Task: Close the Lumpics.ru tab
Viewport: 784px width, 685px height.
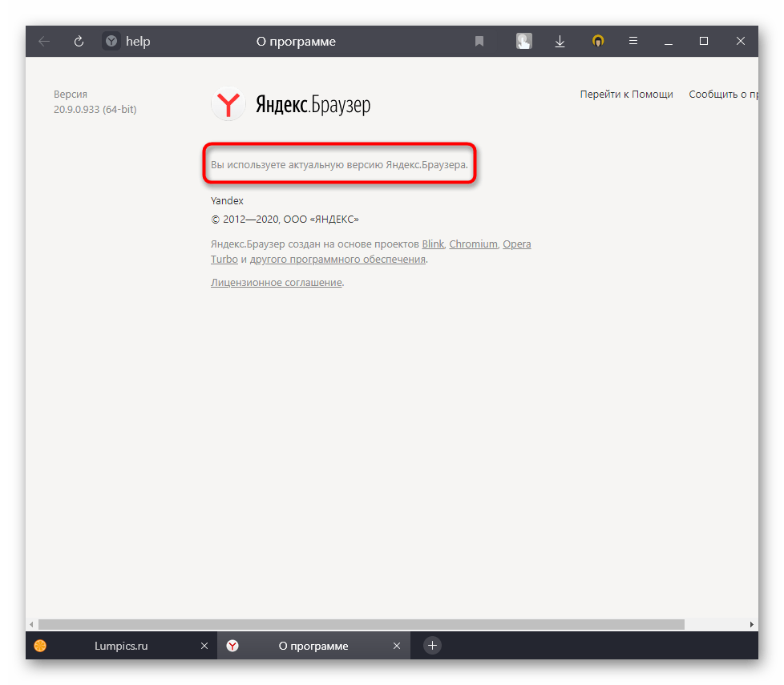Action: [204, 646]
